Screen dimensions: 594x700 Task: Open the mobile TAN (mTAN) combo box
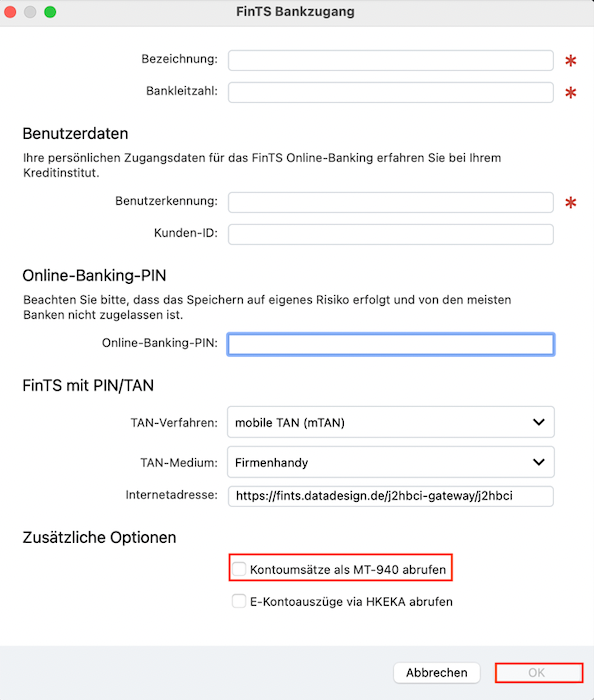(x=391, y=422)
